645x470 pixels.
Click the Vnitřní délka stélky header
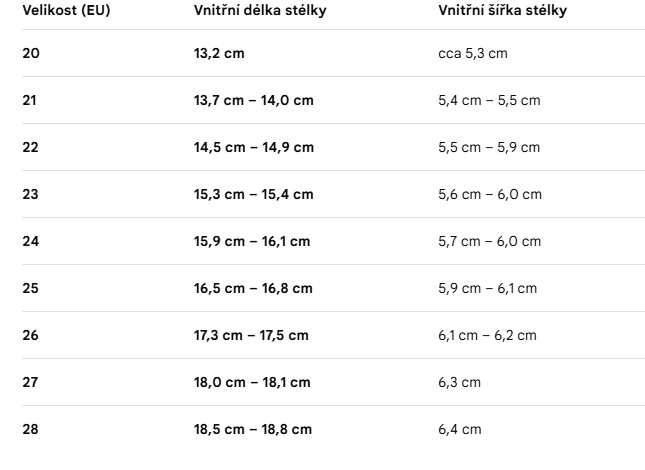[260, 10]
